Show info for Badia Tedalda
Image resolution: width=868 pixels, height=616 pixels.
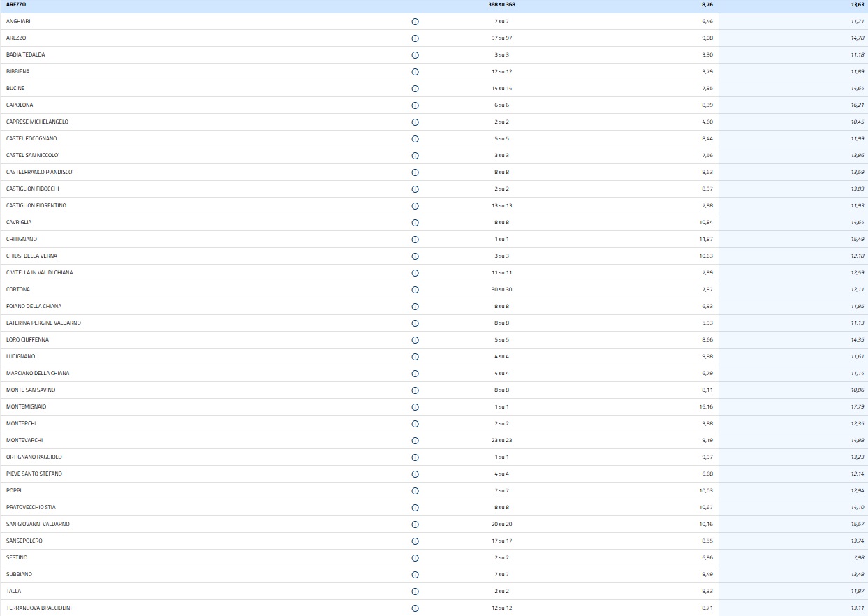(415, 55)
